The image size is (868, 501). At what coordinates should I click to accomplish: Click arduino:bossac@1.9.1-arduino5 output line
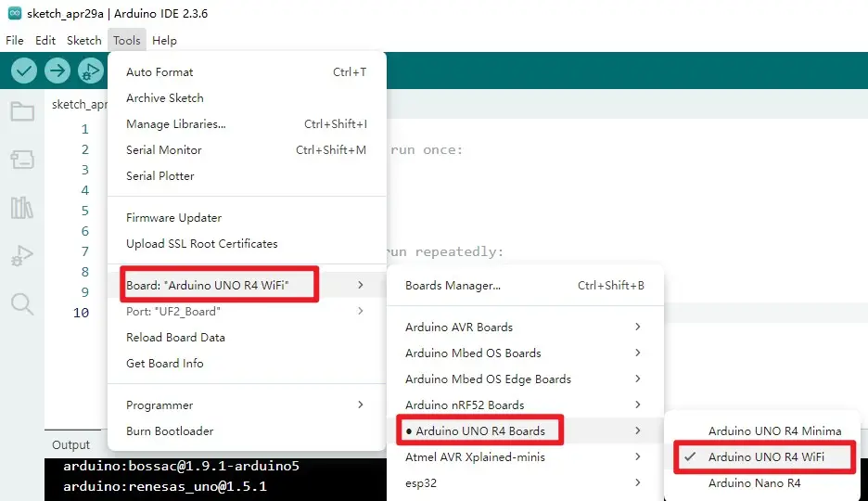[181, 466]
